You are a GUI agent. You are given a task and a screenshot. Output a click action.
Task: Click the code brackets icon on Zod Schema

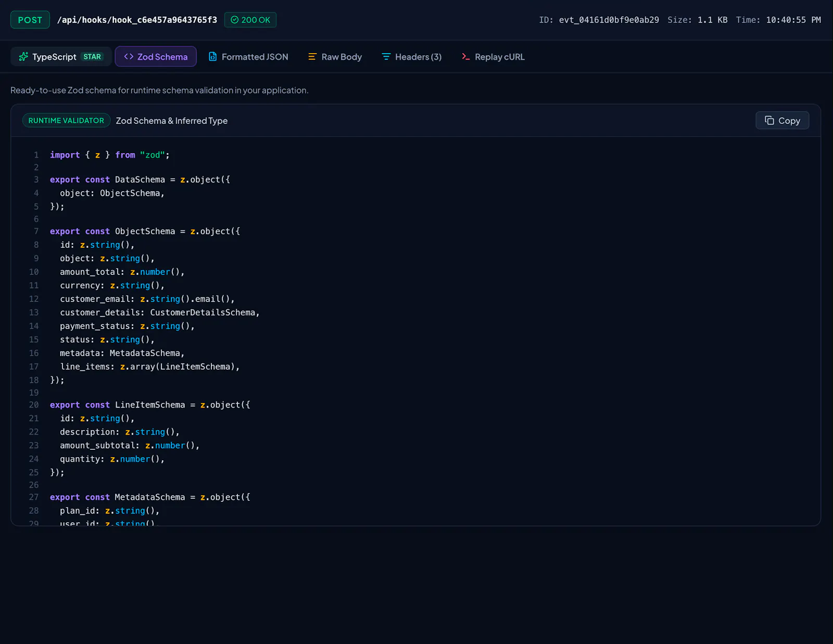pyautogui.click(x=129, y=57)
